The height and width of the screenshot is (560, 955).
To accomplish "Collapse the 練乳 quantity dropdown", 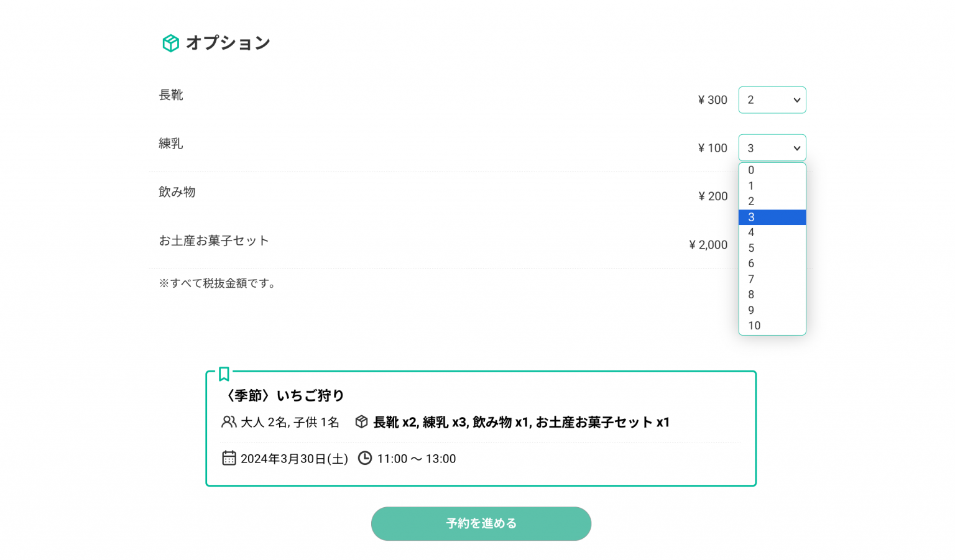I will [x=772, y=148].
